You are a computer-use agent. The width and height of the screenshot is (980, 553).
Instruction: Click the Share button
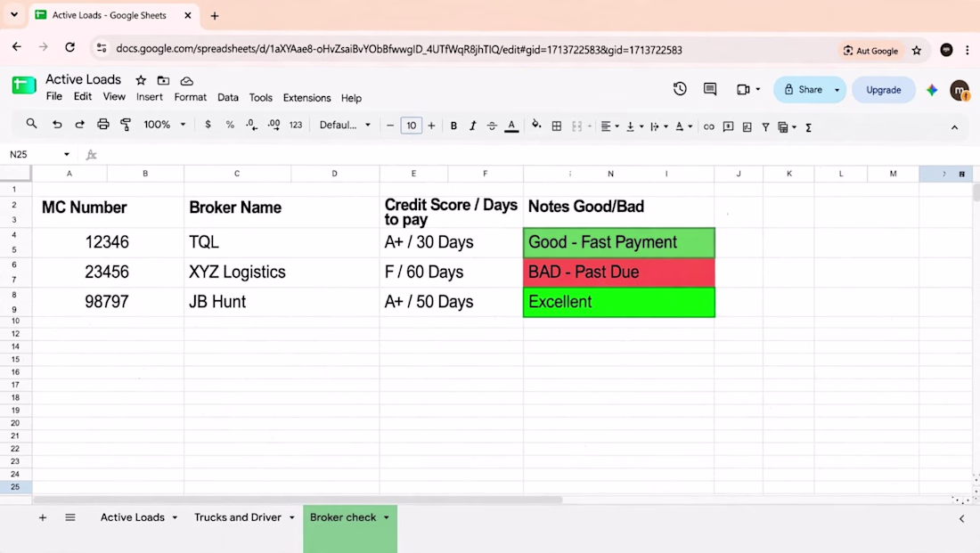803,90
